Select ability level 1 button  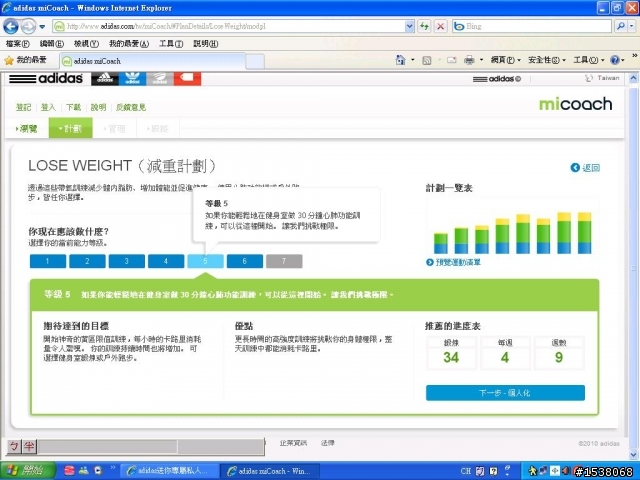pos(48,261)
